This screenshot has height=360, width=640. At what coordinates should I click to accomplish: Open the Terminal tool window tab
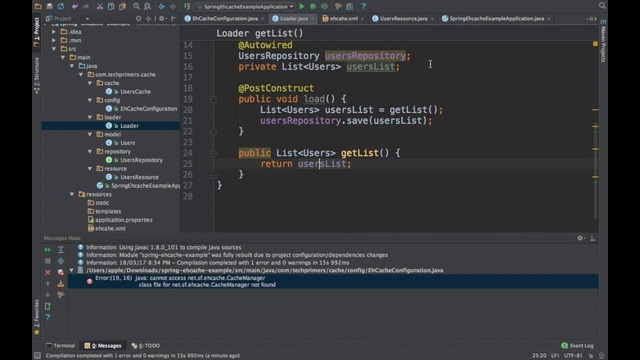60,346
